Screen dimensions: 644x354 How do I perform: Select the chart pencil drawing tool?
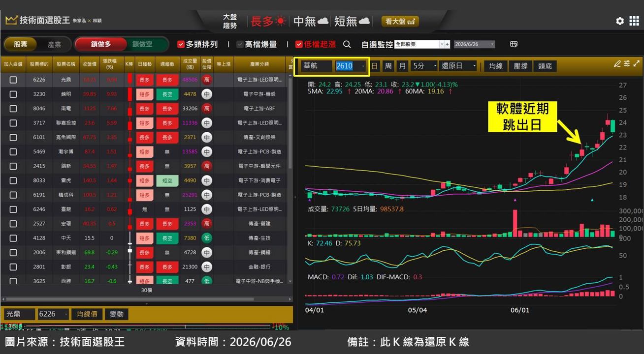pos(617,64)
